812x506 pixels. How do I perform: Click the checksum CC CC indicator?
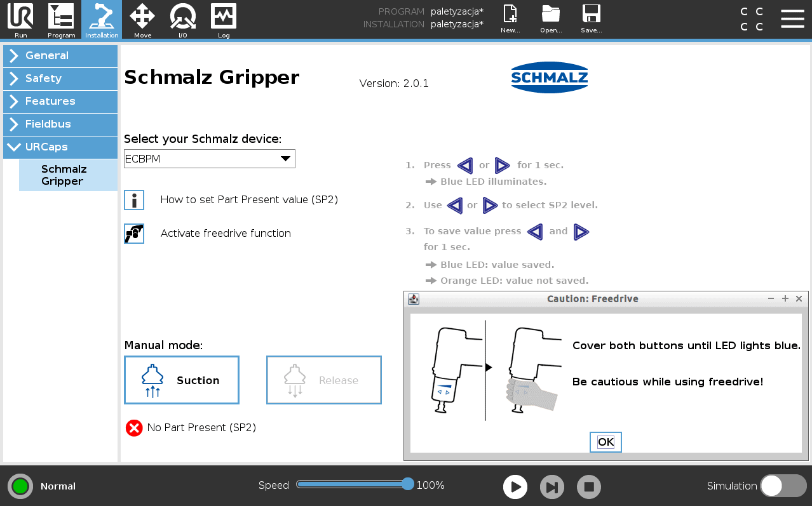752,19
